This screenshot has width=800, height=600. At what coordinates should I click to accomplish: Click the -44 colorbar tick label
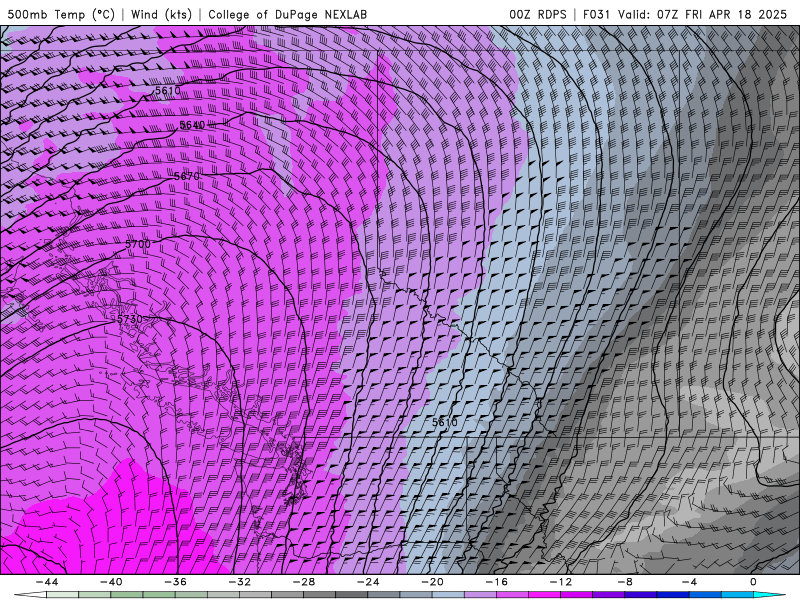[x=47, y=582]
